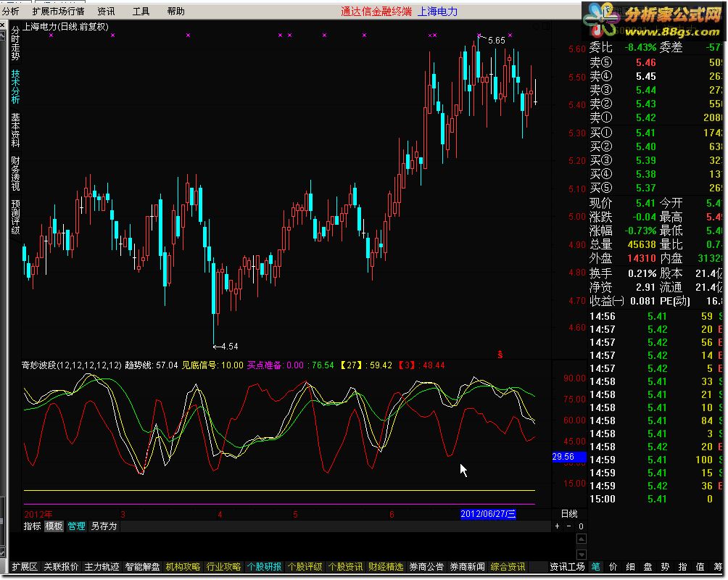The image size is (728, 580).
Task: Open the 扩展区 bottom tab
Action: [x=25, y=566]
